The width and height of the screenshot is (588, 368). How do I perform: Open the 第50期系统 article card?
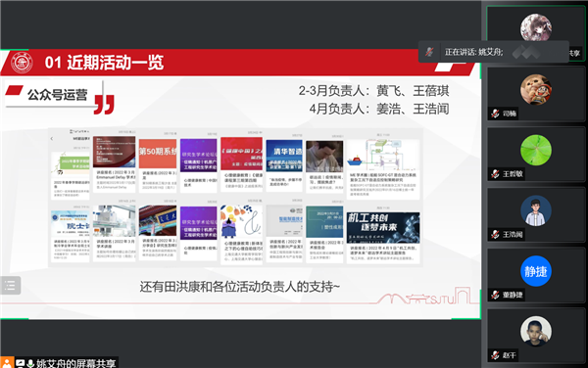(x=158, y=165)
